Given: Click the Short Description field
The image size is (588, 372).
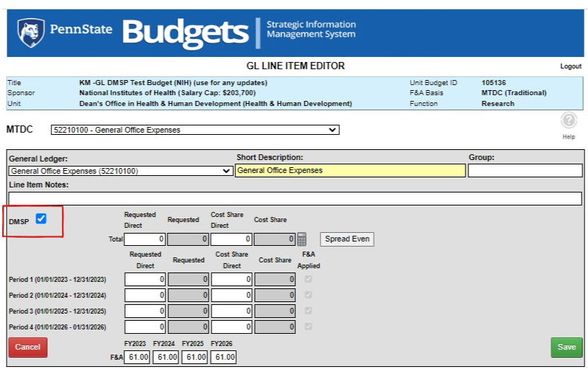Looking at the screenshot, I should click(x=350, y=170).
